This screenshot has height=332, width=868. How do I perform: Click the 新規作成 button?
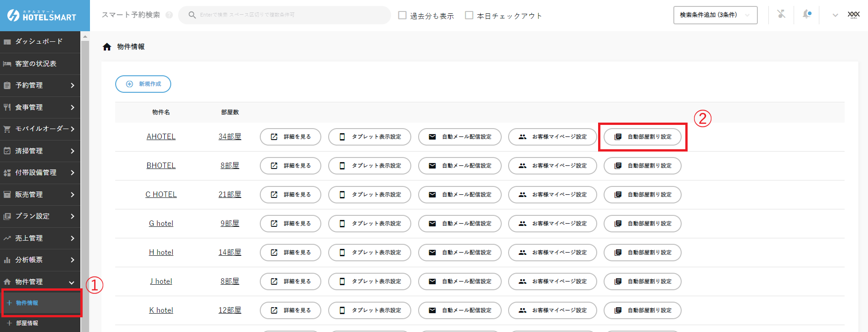[143, 84]
